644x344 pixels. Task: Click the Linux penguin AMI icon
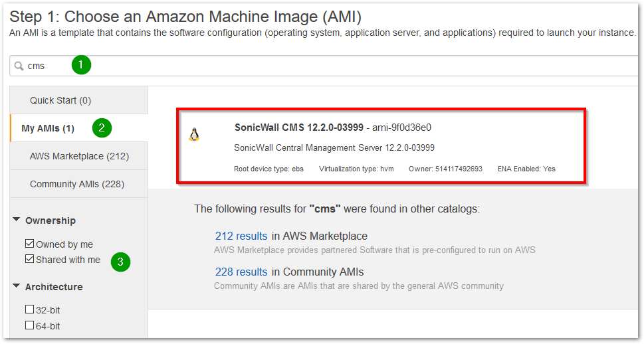click(194, 135)
